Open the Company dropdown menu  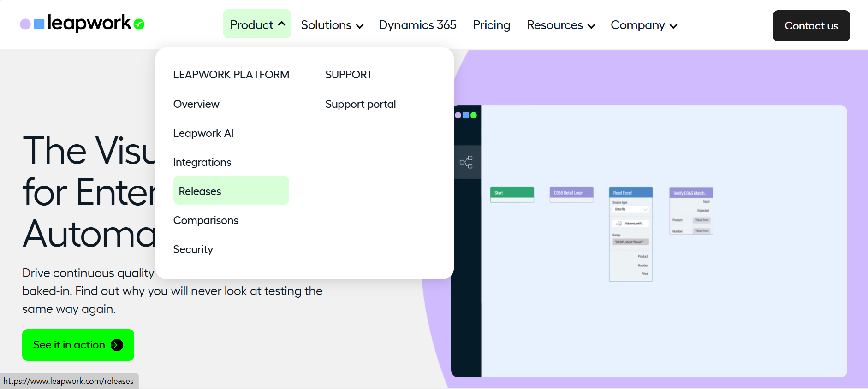click(x=643, y=25)
